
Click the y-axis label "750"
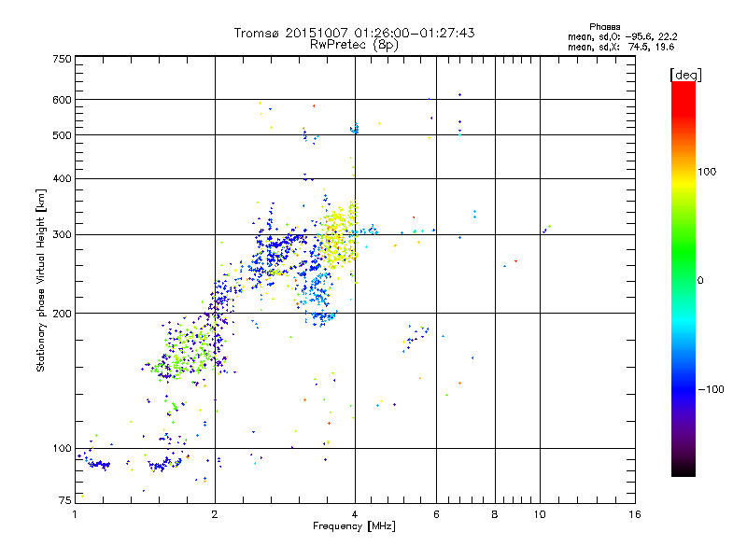click(x=63, y=59)
